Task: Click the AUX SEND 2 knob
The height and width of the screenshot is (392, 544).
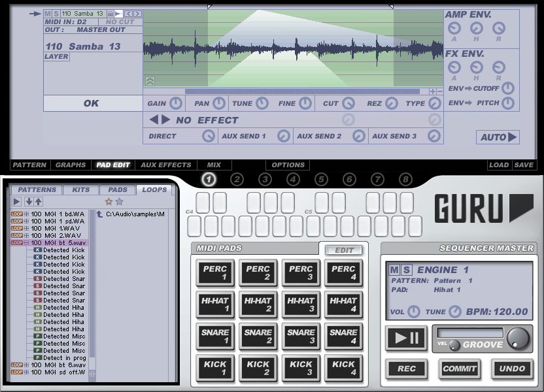Action: pos(359,136)
